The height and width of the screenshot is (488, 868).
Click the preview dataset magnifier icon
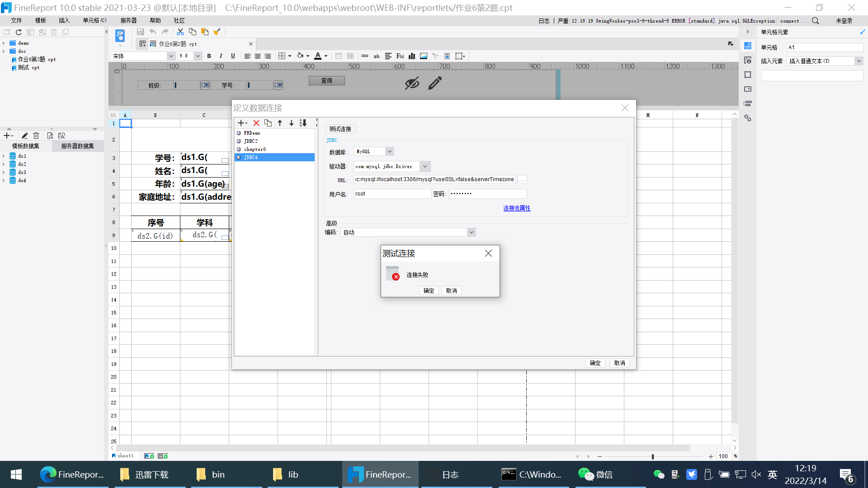coord(50,136)
